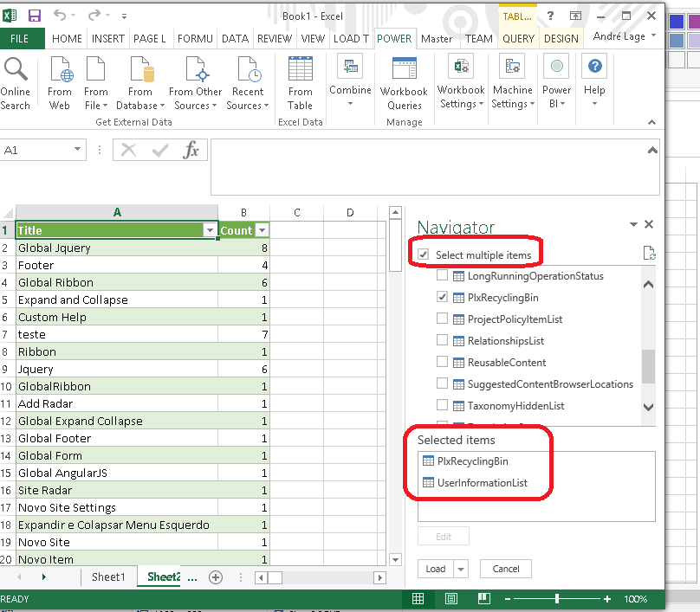Check the ReusableContent checkbox

pos(442,361)
